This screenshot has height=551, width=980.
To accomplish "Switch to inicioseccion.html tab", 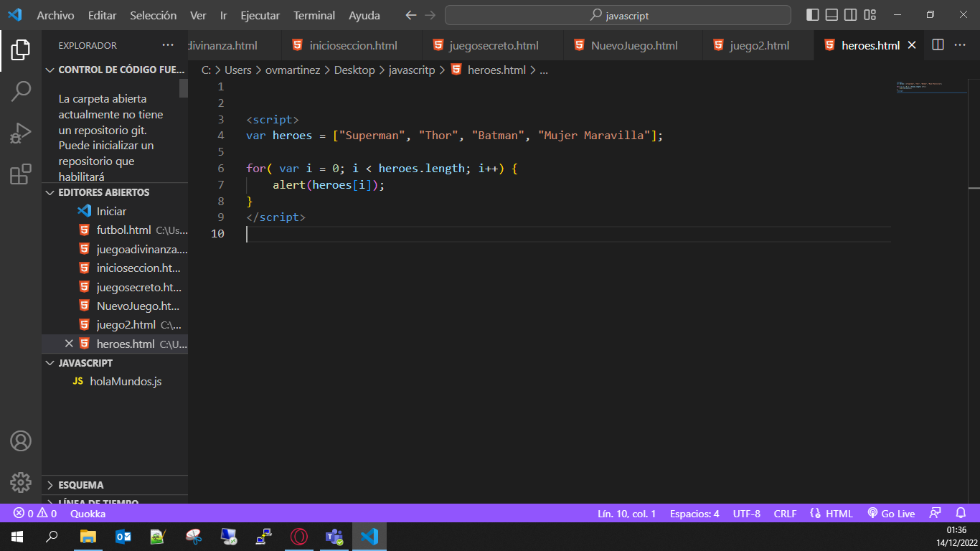I will [352, 45].
